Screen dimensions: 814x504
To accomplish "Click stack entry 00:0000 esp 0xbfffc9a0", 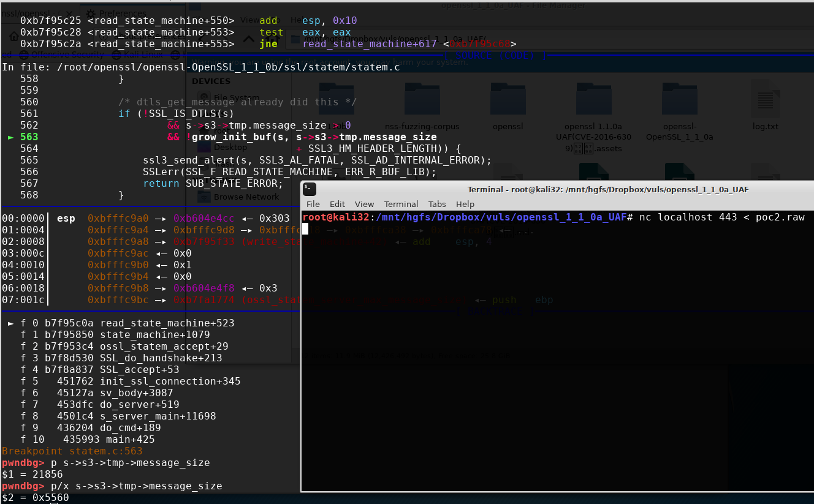I will (146, 218).
